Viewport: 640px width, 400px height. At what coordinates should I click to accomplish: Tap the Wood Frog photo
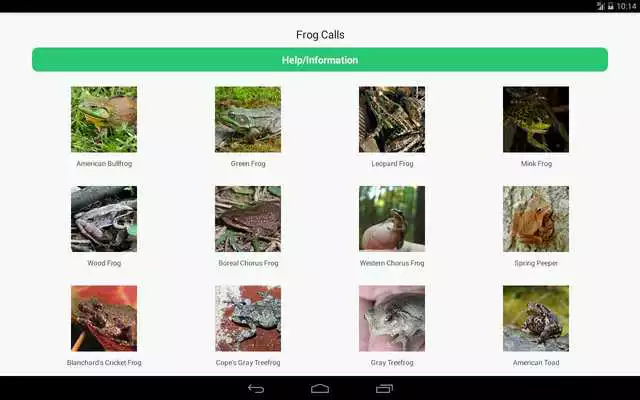coord(104,219)
